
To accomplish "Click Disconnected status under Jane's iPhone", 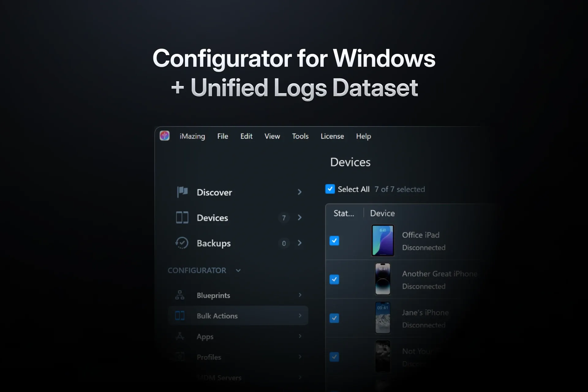I will click(x=424, y=325).
